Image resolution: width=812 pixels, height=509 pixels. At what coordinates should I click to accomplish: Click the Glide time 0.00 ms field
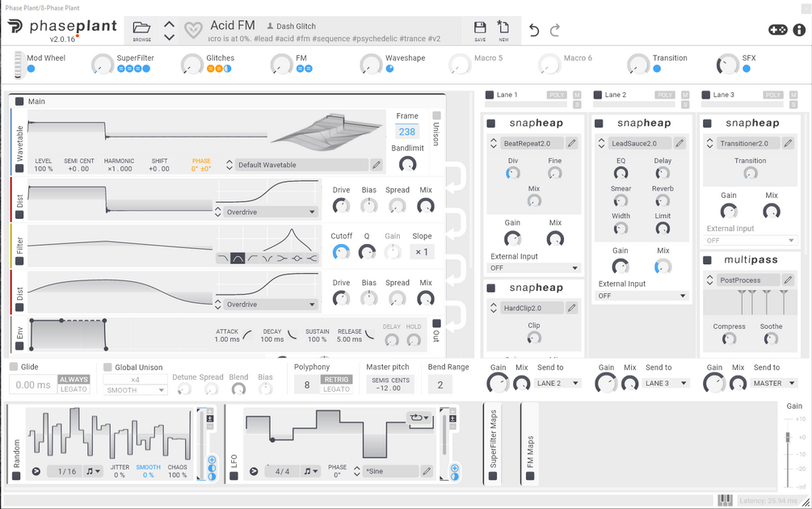click(x=33, y=385)
